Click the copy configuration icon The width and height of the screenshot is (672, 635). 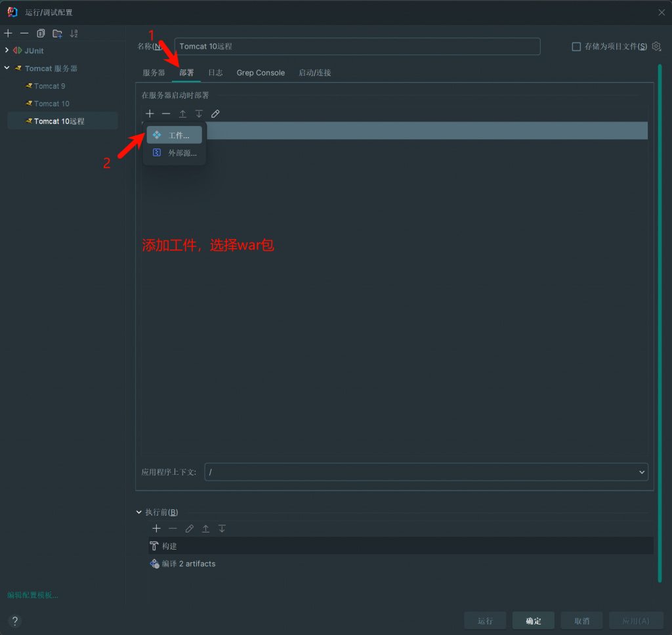pyautogui.click(x=41, y=33)
